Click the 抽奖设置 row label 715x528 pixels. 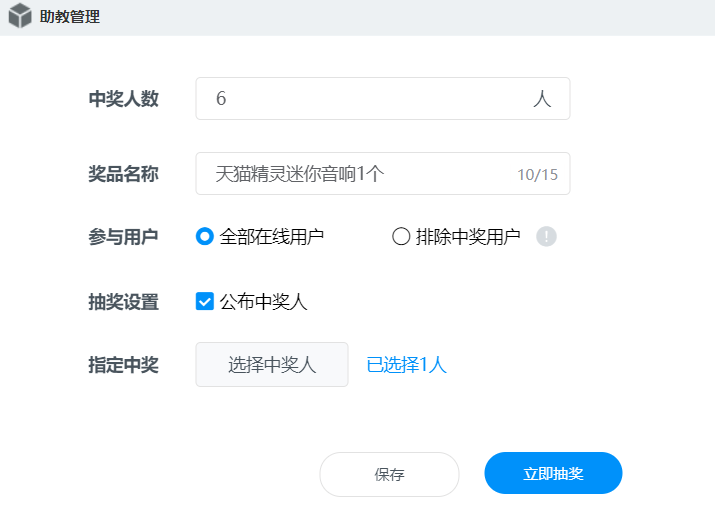coord(124,302)
